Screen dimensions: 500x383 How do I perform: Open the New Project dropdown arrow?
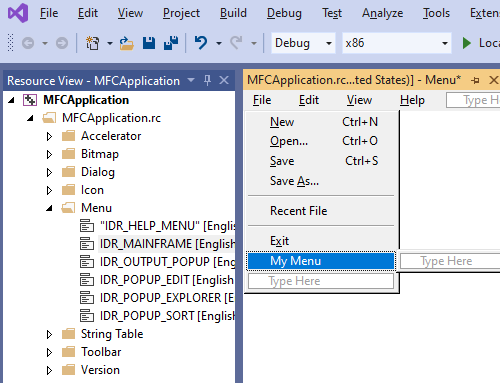pos(110,43)
